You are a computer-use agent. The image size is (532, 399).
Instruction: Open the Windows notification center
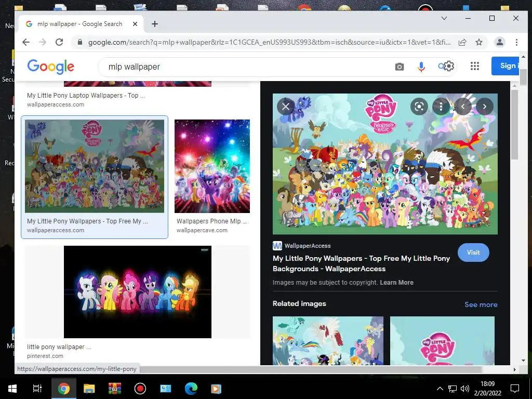coord(515,389)
